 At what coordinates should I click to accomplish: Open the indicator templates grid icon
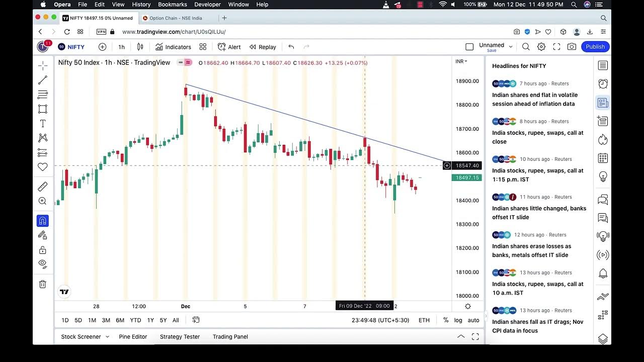tap(203, 47)
